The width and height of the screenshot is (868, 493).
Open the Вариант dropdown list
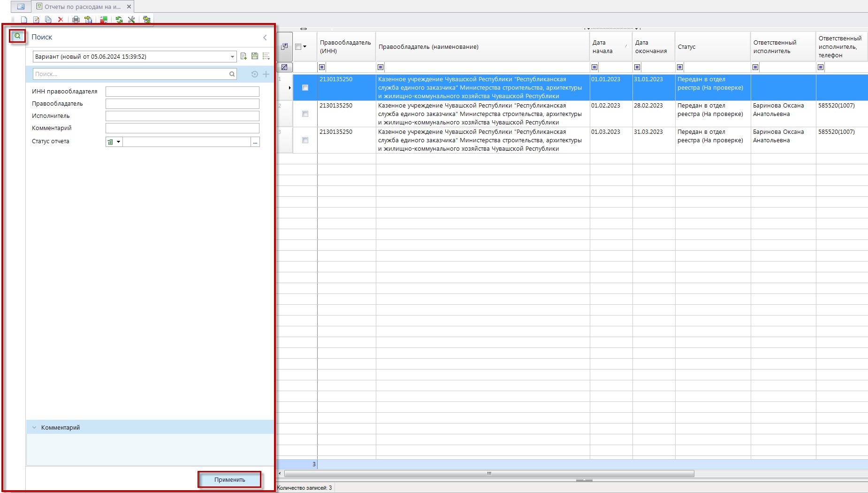click(232, 57)
